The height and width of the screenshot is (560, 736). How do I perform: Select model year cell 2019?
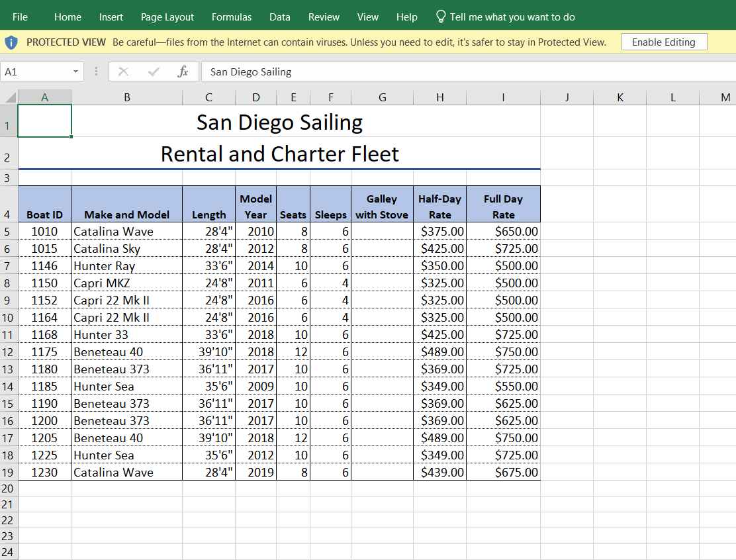(x=256, y=472)
